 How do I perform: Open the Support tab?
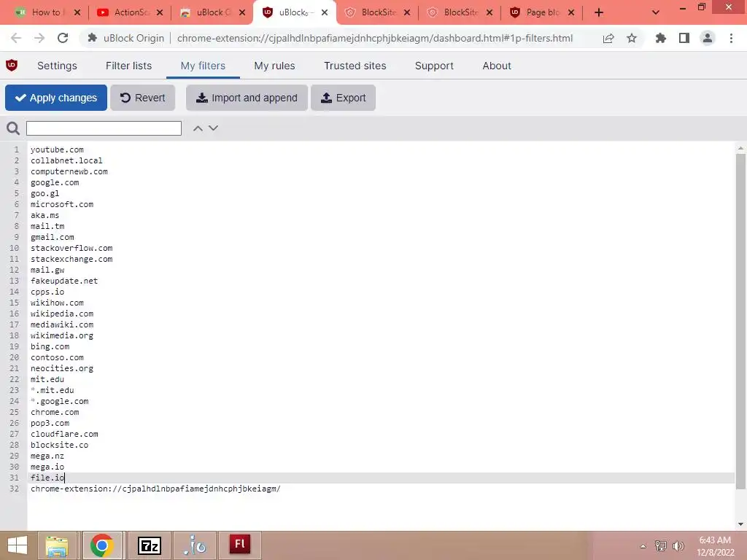pos(434,66)
